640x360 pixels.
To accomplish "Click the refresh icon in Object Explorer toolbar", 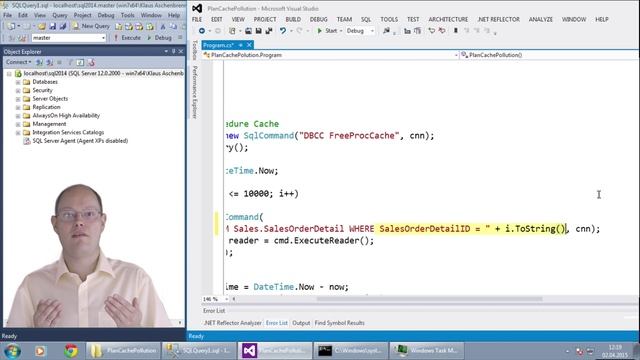I will pyautogui.click(x=80, y=62).
